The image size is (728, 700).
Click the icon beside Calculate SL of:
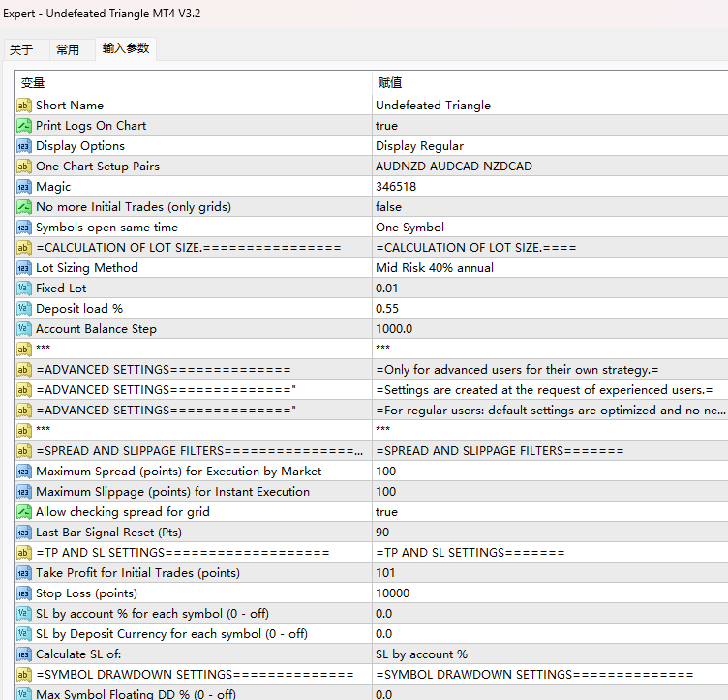pos(24,654)
